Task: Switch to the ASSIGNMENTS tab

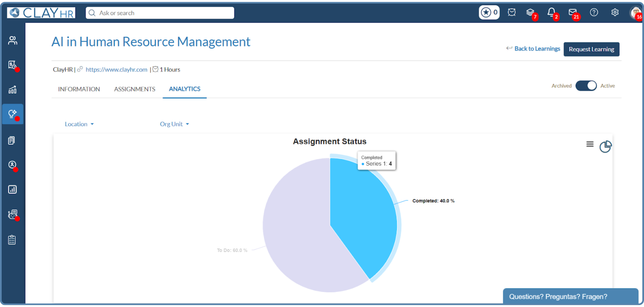Action: pyautogui.click(x=134, y=89)
